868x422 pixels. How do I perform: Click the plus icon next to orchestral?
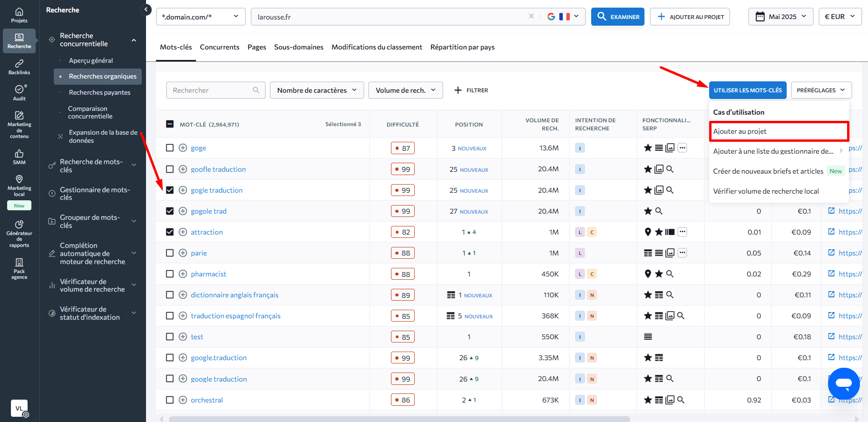pyautogui.click(x=183, y=400)
